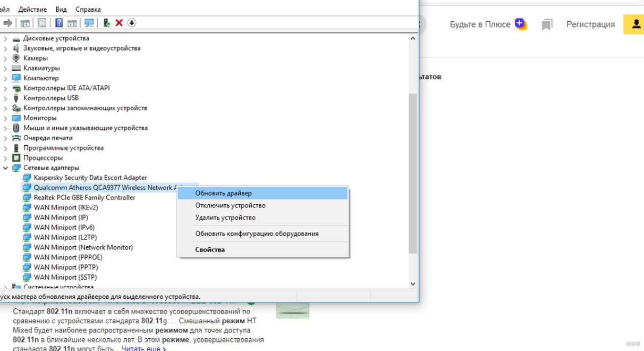Click the Будьте в Плюсе button
Screen dimensions: 644x351
coord(487,24)
